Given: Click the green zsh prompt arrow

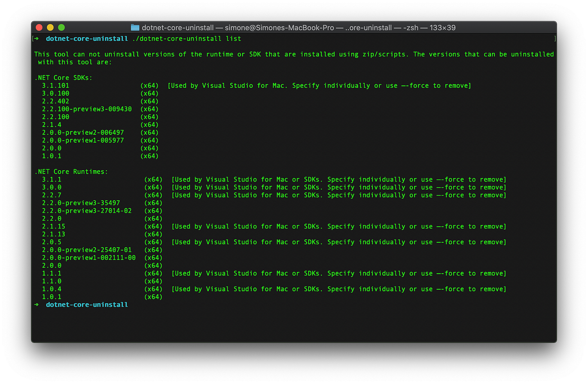Looking at the screenshot, I should point(36,38).
